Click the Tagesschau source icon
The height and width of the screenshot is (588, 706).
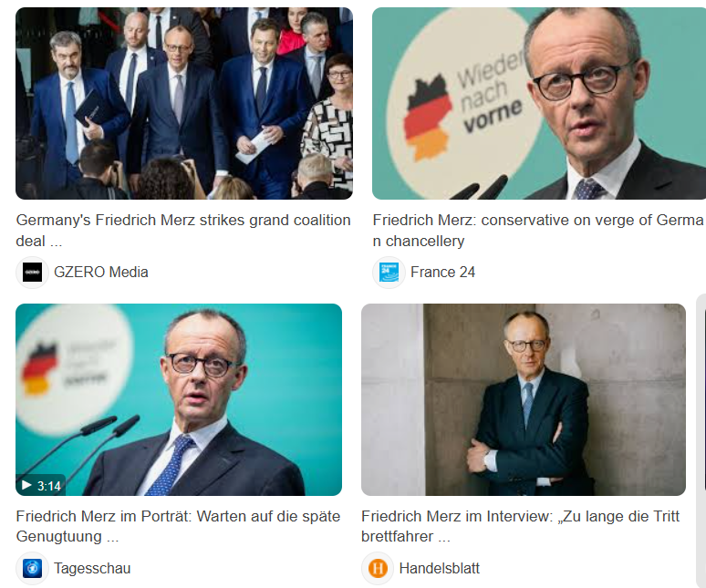coord(33,568)
